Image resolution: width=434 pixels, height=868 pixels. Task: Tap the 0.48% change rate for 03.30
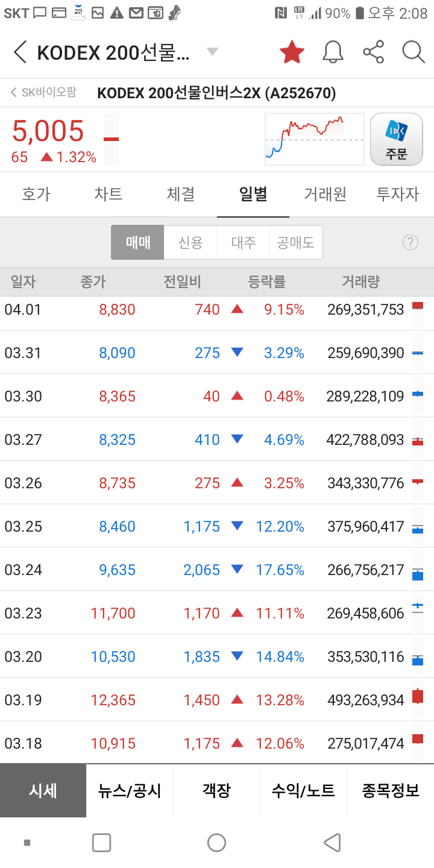coord(284,397)
